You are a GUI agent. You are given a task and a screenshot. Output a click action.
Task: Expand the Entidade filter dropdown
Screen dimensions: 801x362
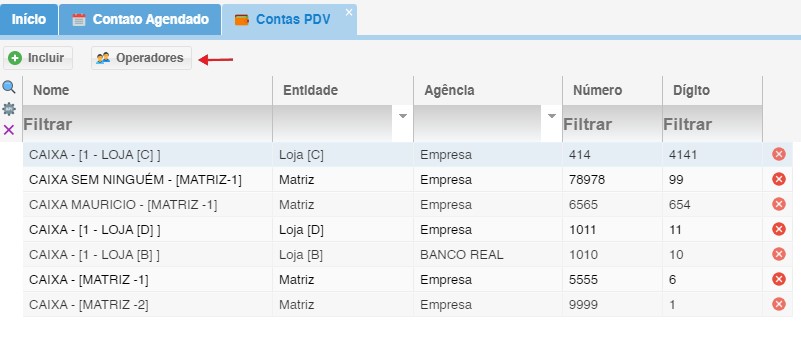point(403,116)
